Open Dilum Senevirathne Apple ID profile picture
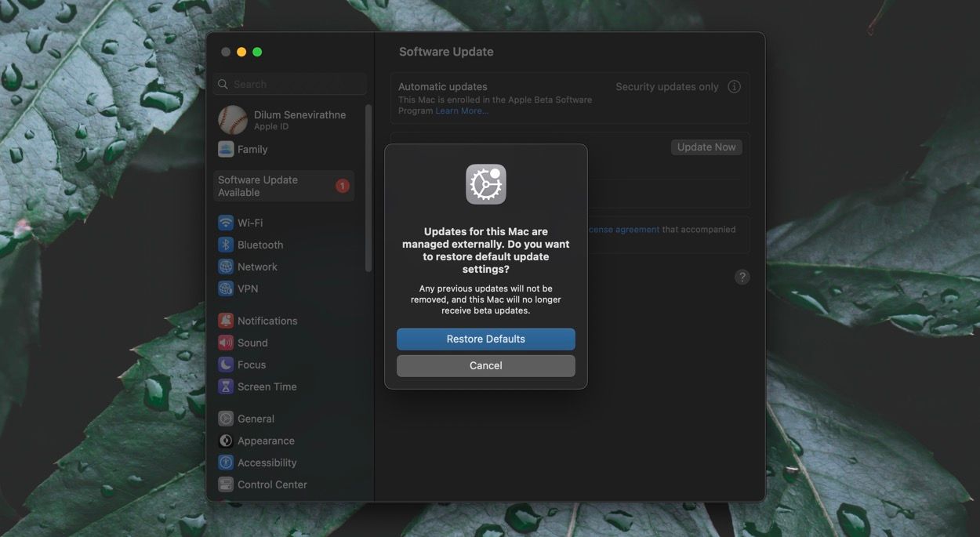 233,120
